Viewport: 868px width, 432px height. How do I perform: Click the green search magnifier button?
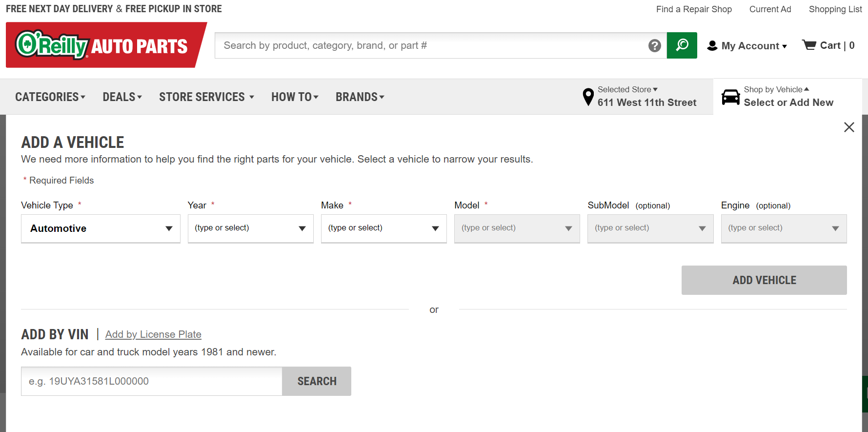point(682,45)
